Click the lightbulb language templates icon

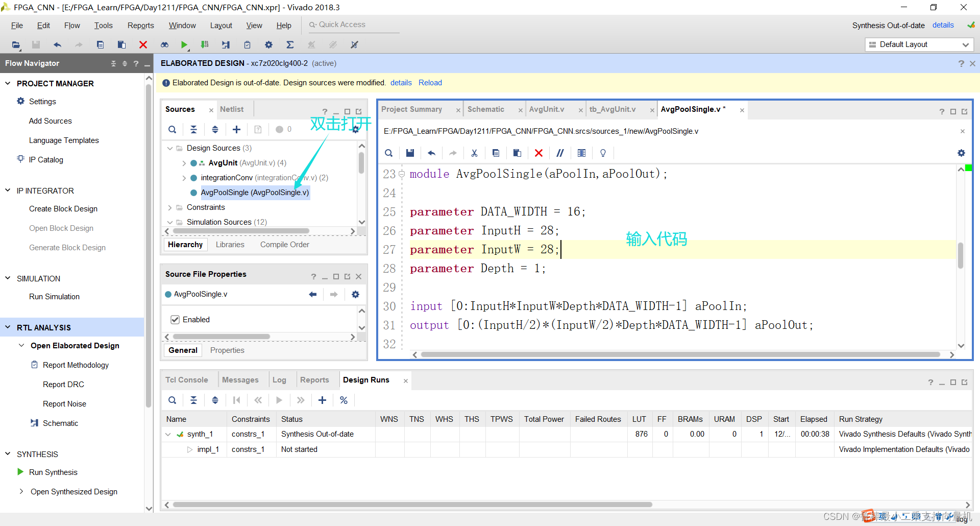tap(603, 153)
